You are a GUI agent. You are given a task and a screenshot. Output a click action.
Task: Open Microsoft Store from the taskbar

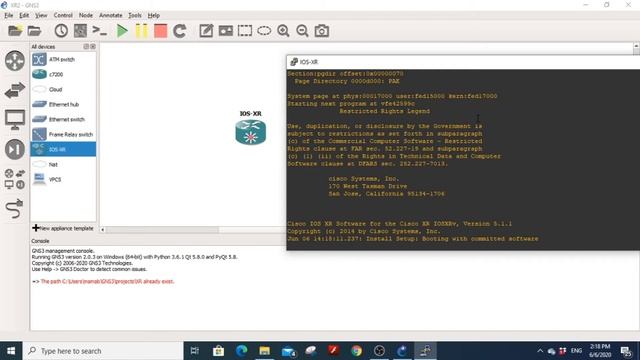point(218,351)
